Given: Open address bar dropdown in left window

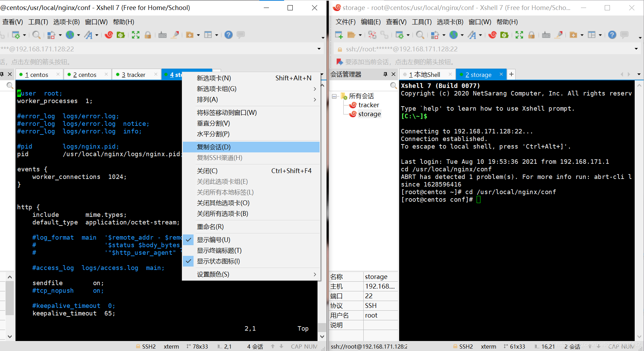Looking at the screenshot, I should 319,49.
